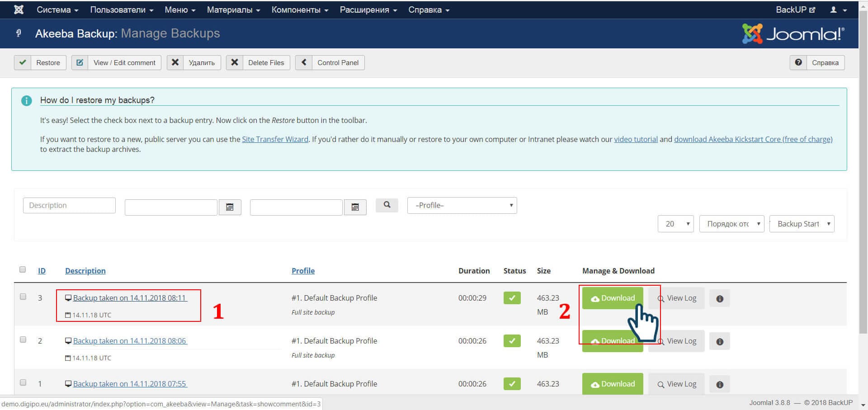
Task: Tick the checkbox for backup ID 3
Action: pos(23,297)
